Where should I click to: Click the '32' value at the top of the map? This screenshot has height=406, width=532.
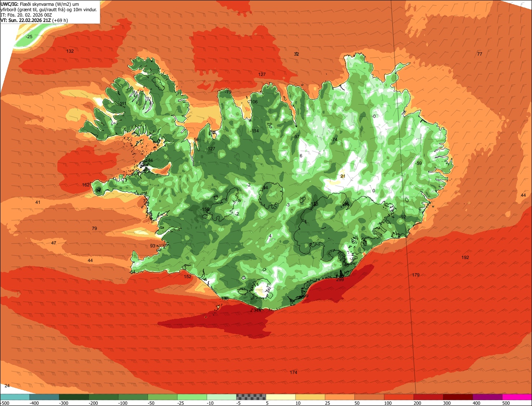[296, 54]
